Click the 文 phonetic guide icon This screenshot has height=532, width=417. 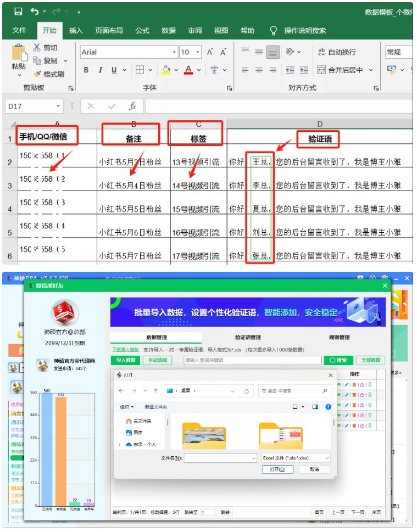(214, 70)
